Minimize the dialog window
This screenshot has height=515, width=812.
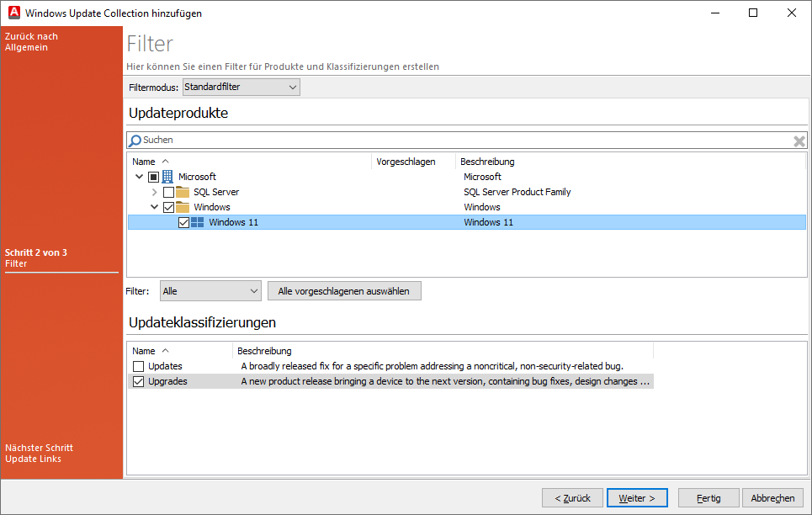[x=715, y=13]
